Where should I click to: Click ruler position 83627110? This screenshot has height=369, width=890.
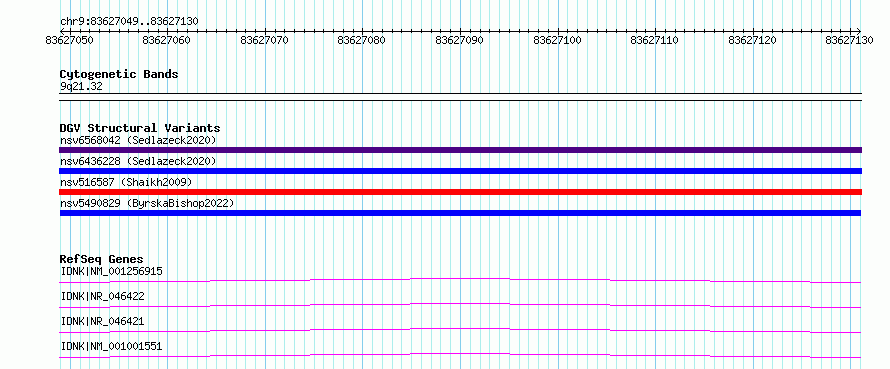(655, 40)
